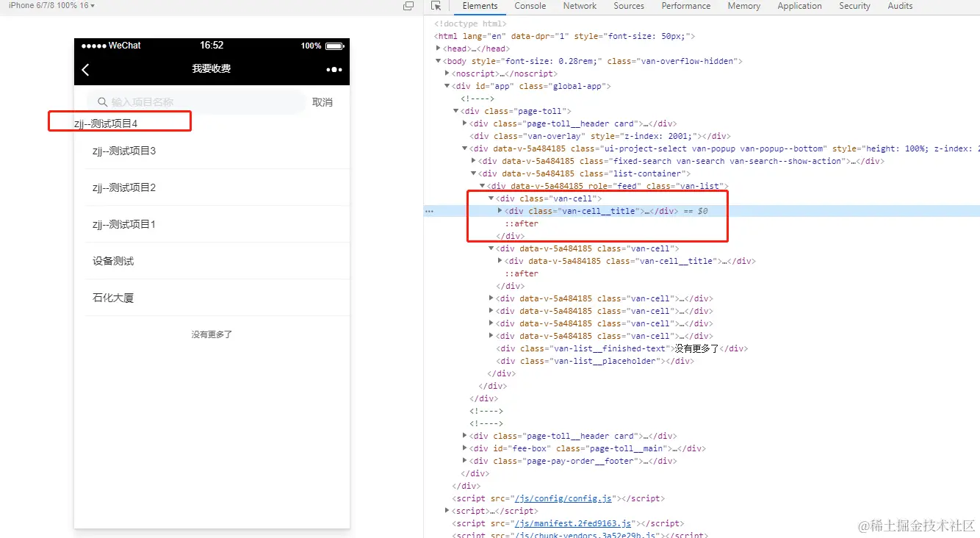Viewport: 980px width, 538px height.
Task: Expand the selected van-cell__title div
Action: [x=500, y=211]
